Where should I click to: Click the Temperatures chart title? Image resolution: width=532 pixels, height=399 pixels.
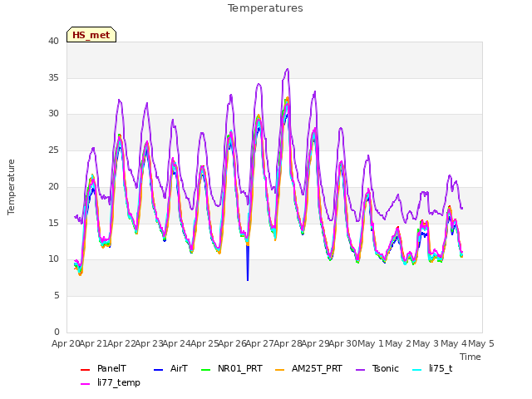tap(265, 8)
